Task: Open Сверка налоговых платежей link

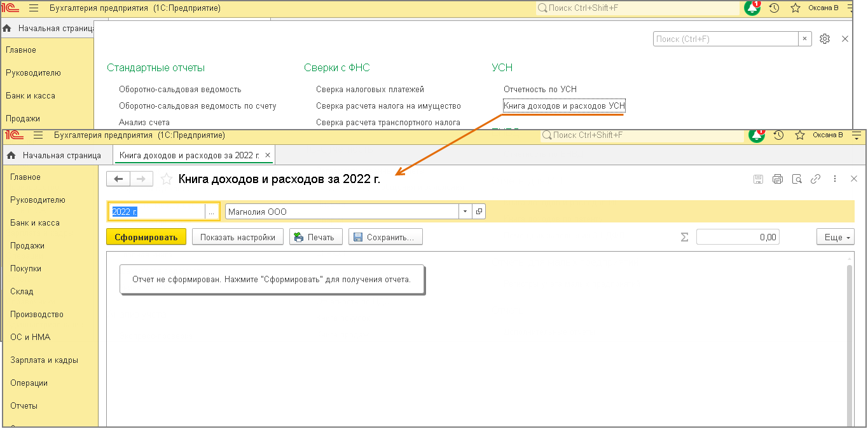Action: click(370, 90)
